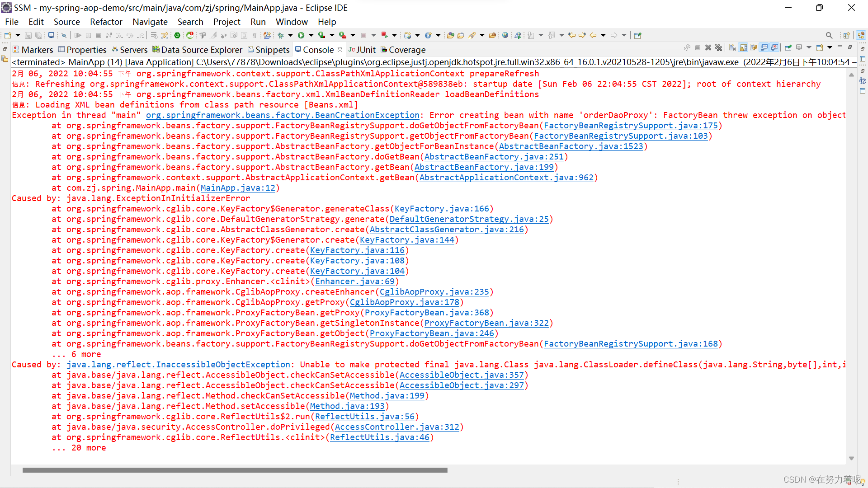The width and height of the screenshot is (868, 488).
Task: Switch to the Data Source Explorer tab
Action: [198, 50]
